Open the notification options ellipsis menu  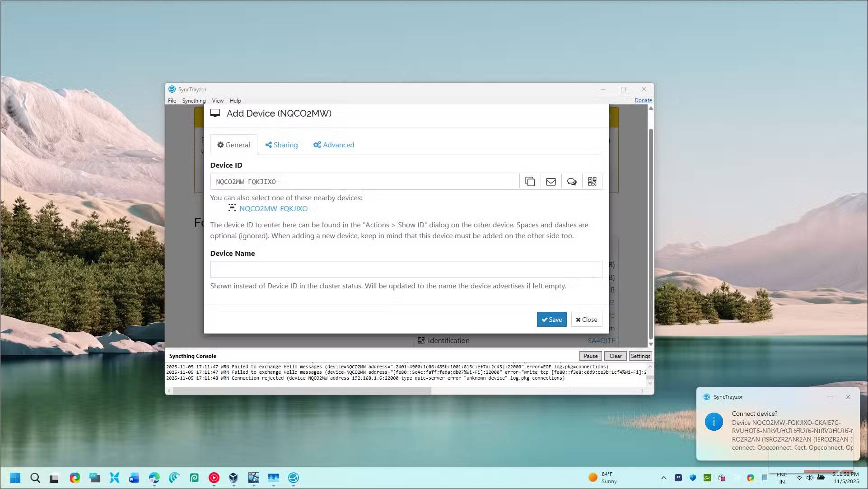click(831, 397)
